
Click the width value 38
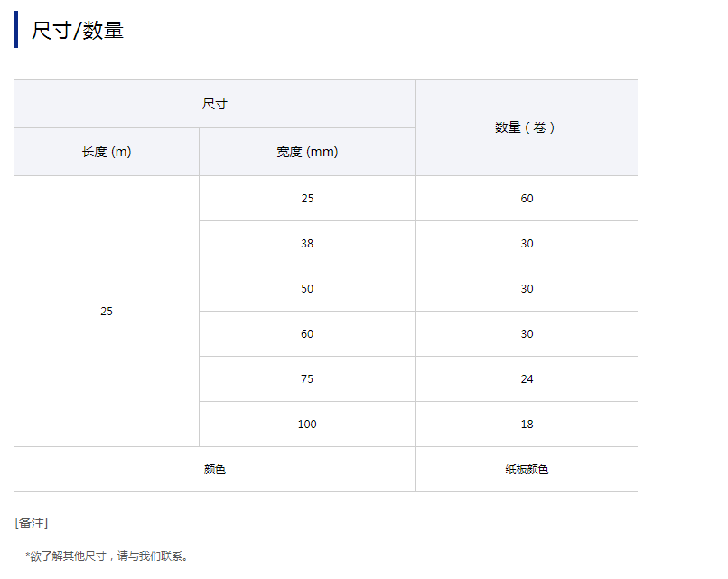307,243
